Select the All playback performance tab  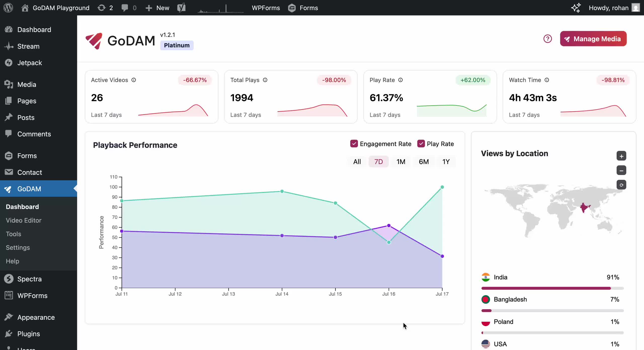pyautogui.click(x=357, y=161)
